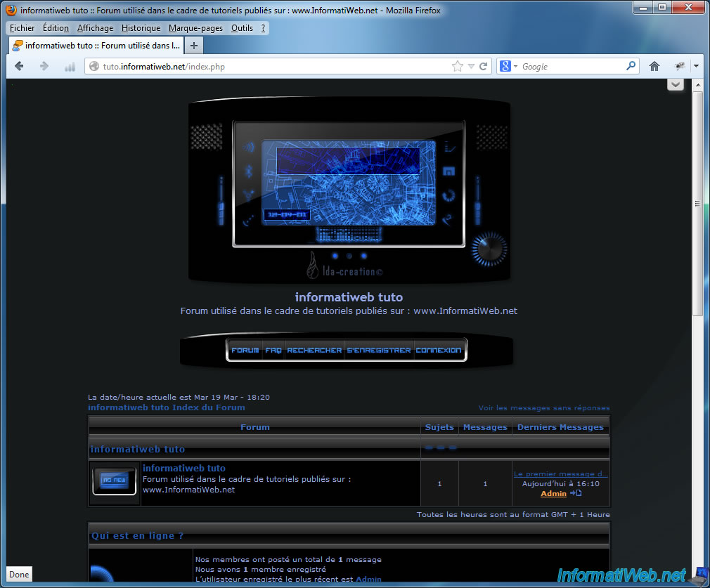710x588 pixels.
Task: Click the forum header banner image
Action: click(x=349, y=190)
